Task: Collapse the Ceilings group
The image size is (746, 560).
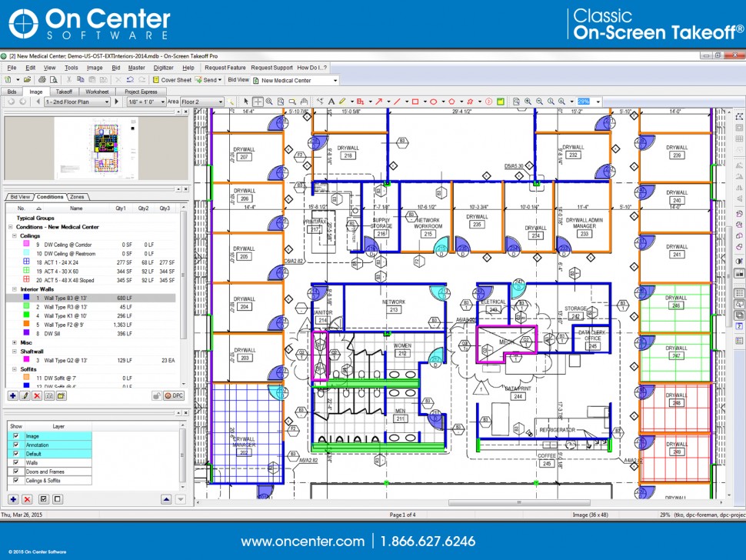Action: [15, 236]
